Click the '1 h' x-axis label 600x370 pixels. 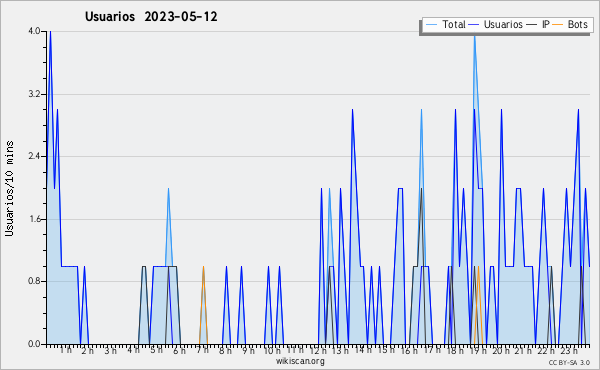tap(65, 350)
